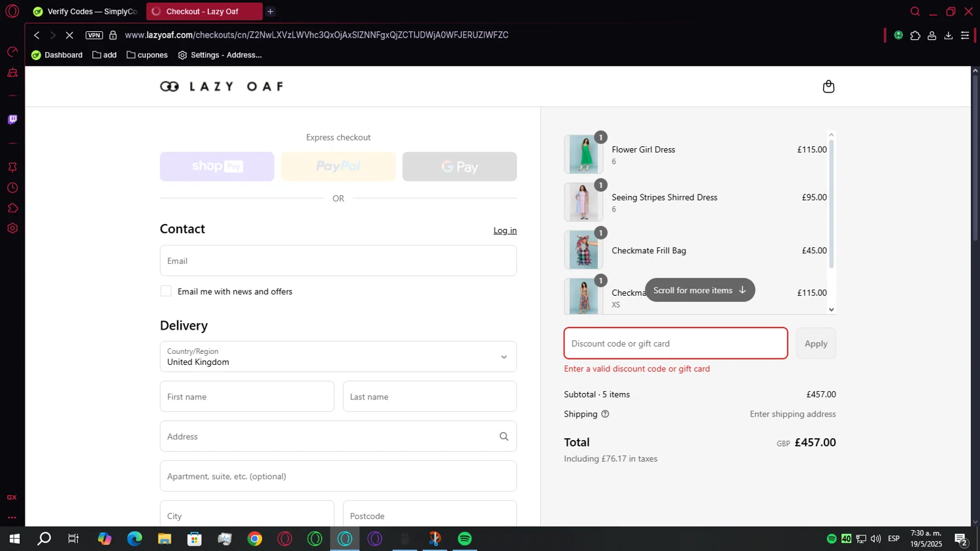Open the Country/Region dropdown
980x551 pixels.
[338, 356]
